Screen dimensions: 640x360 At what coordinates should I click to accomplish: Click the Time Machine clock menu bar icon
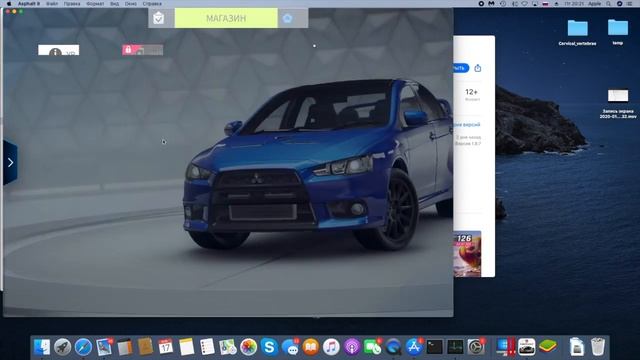tap(503, 4)
